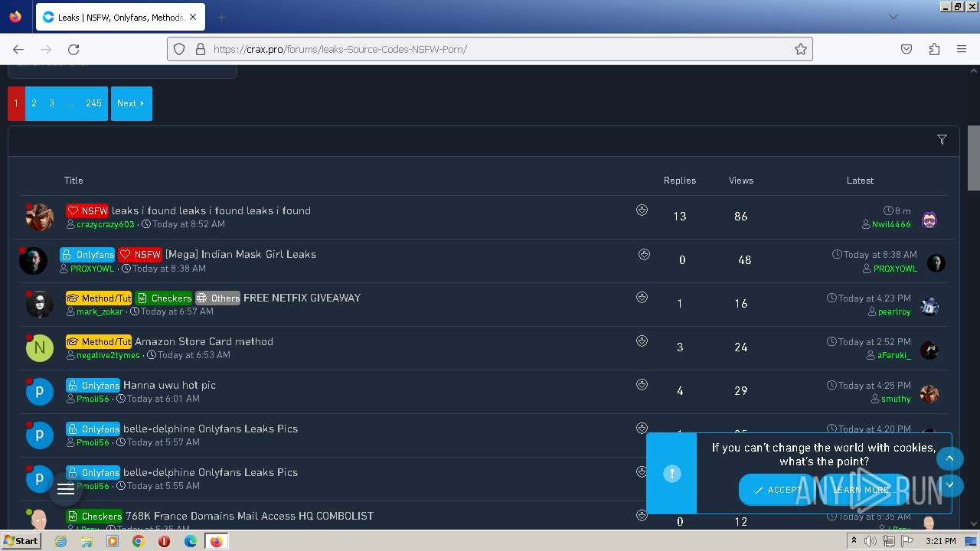The width and height of the screenshot is (980, 551).
Task: Click scroll-down arrow button on page
Action: pyautogui.click(x=949, y=485)
